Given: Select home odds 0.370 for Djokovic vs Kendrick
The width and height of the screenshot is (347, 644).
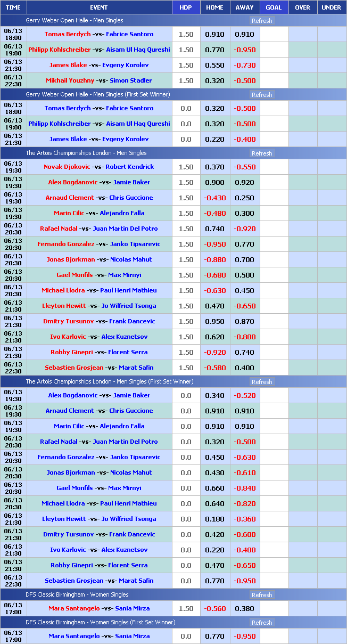Looking at the screenshot, I should coord(214,167).
